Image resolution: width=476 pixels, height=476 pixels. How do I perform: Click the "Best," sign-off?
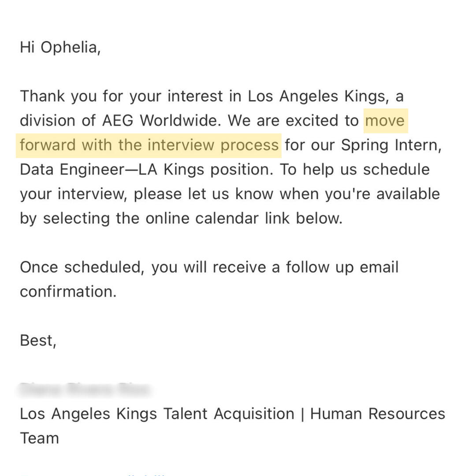(38, 340)
